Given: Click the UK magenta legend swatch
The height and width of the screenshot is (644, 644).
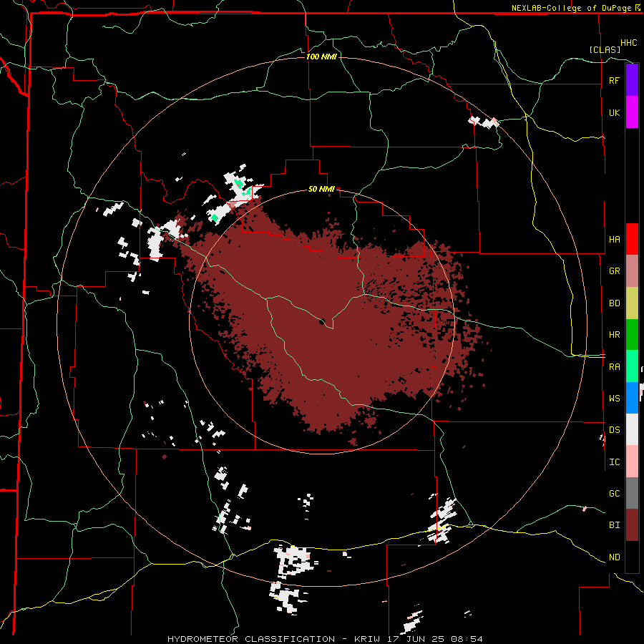Looking at the screenshot, I should [632, 112].
